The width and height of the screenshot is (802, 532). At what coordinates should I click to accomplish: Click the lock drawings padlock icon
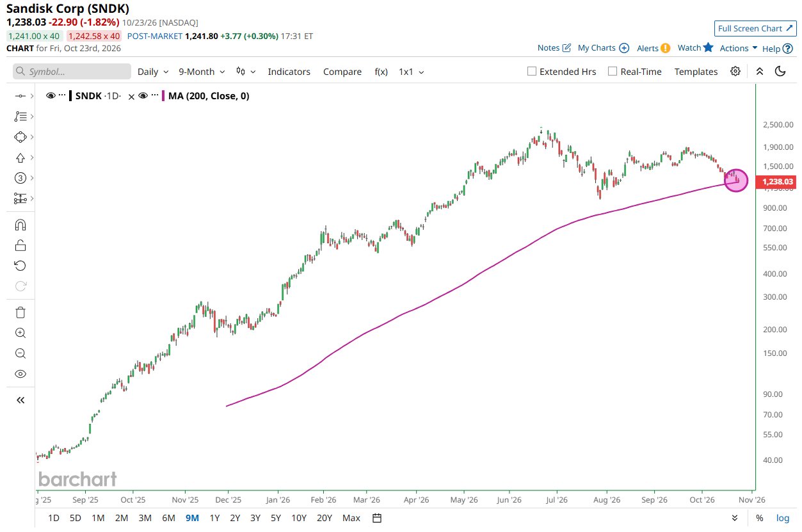click(x=20, y=245)
